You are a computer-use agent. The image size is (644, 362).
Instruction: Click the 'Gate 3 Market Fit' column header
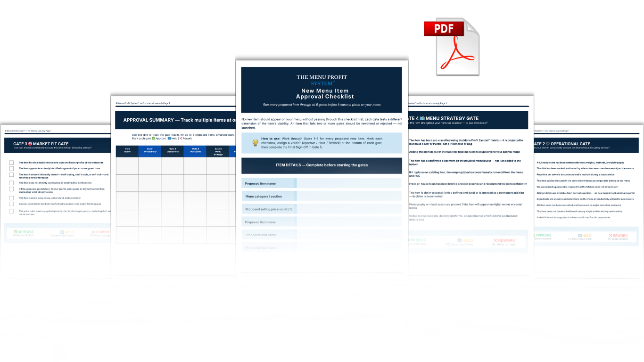(195, 151)
